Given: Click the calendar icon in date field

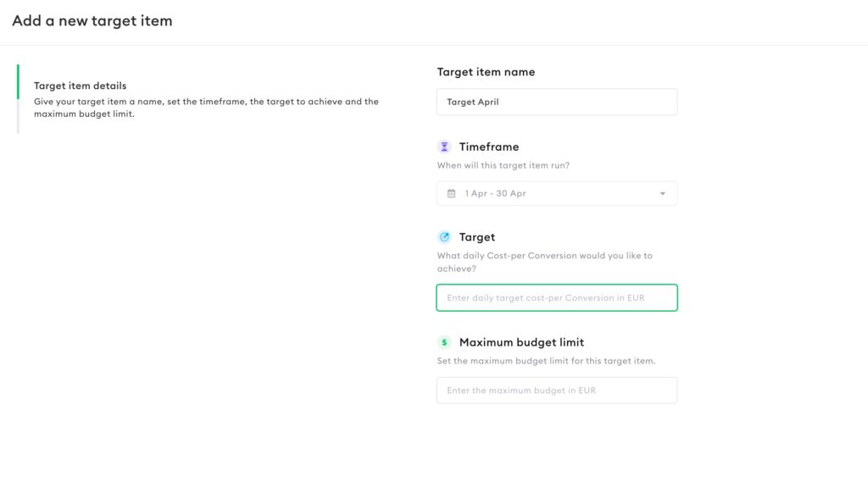Looking at the screenshot, I should click(x=452, y=193).
